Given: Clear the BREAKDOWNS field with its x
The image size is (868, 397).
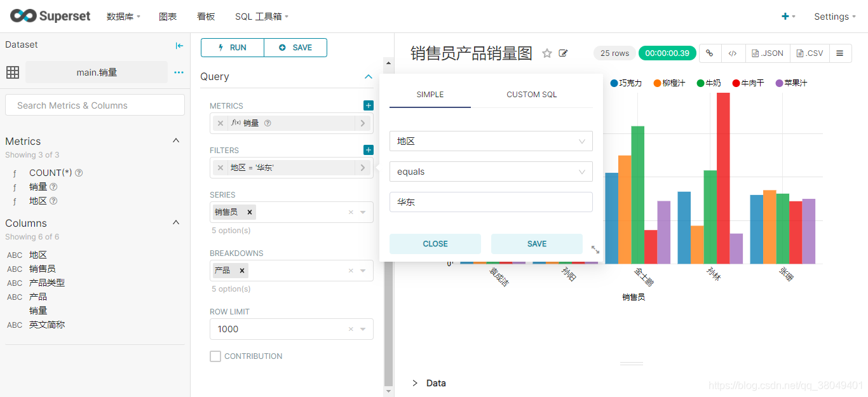Looking at the screenshot, I should click(x=351, y=271).
